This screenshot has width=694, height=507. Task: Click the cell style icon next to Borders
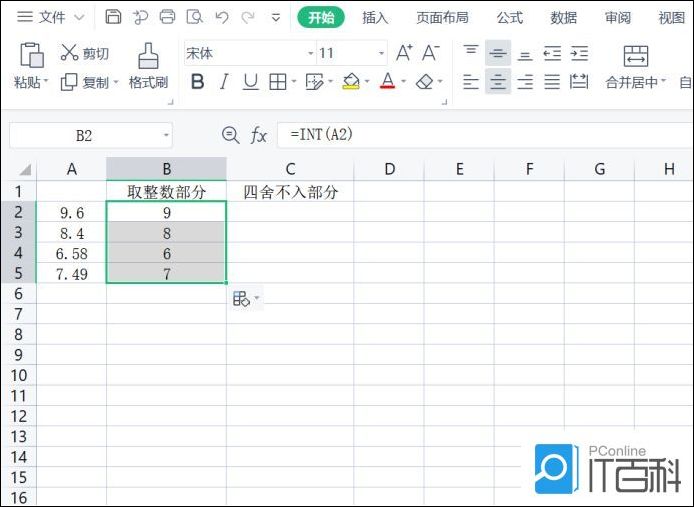315,82
